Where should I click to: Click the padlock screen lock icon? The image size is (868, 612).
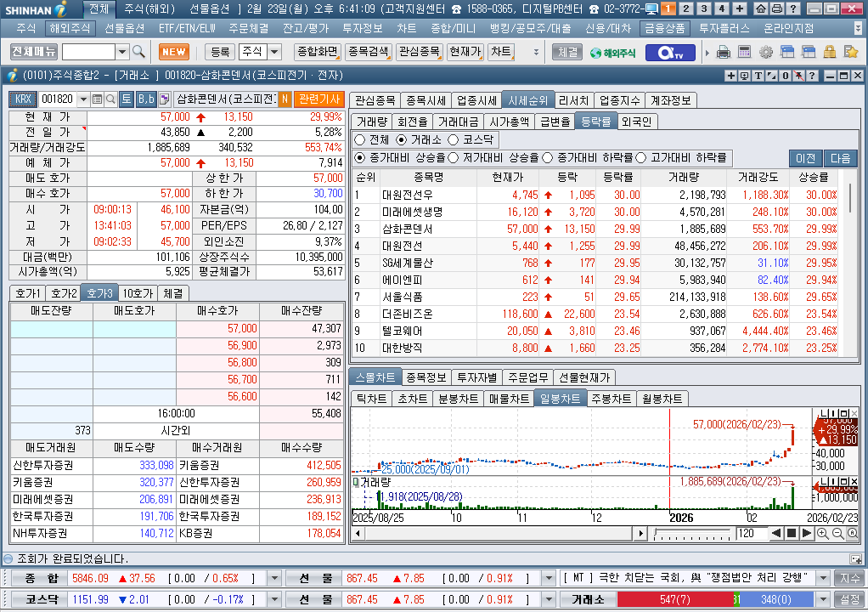[829, 52]
